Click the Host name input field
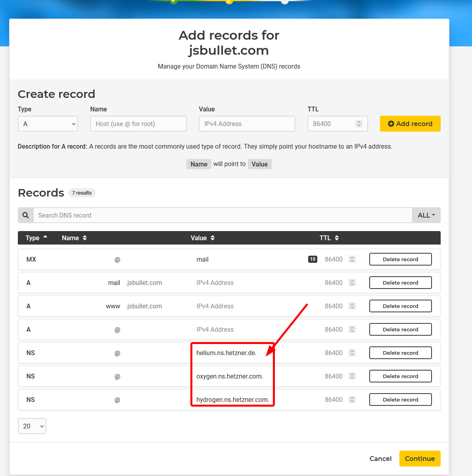The image size is (472, 476). point(138,124)
